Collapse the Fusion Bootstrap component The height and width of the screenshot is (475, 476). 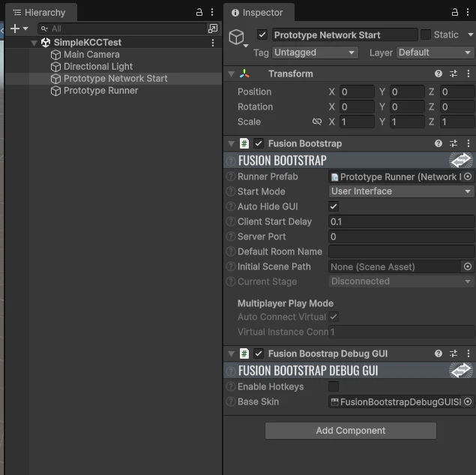pyautogui.click(x=231, y=144)
